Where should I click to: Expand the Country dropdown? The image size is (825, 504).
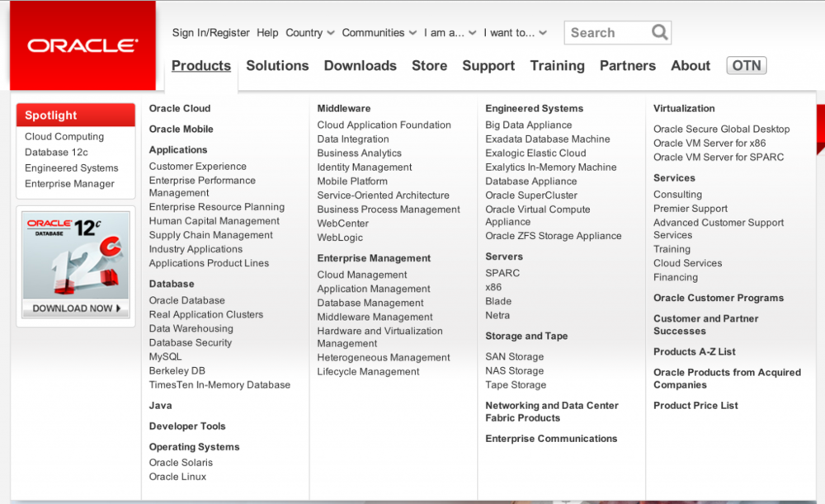coord(310,33)
